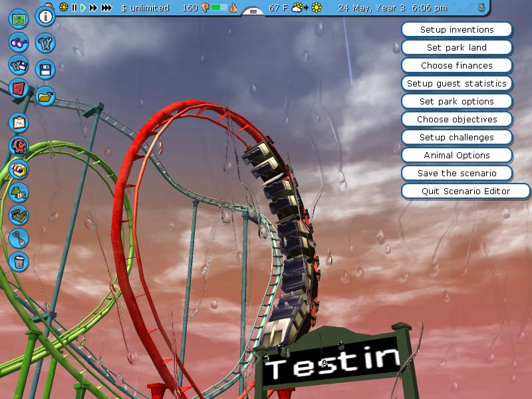Select the terrain shovel tool
Image resolution: width=532 pixels, height=399 pixels.
(19, 239)
